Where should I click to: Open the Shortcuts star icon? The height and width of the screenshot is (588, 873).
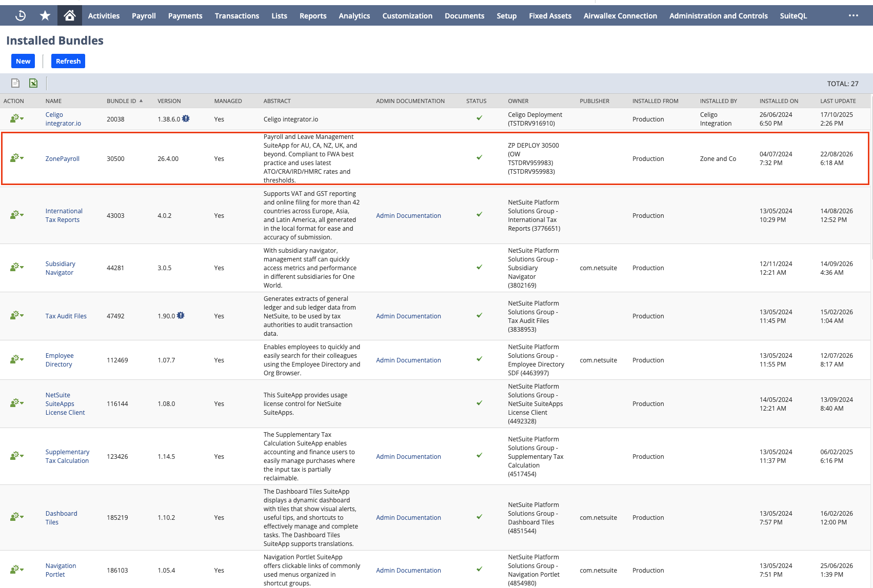(x=45, y=16)
